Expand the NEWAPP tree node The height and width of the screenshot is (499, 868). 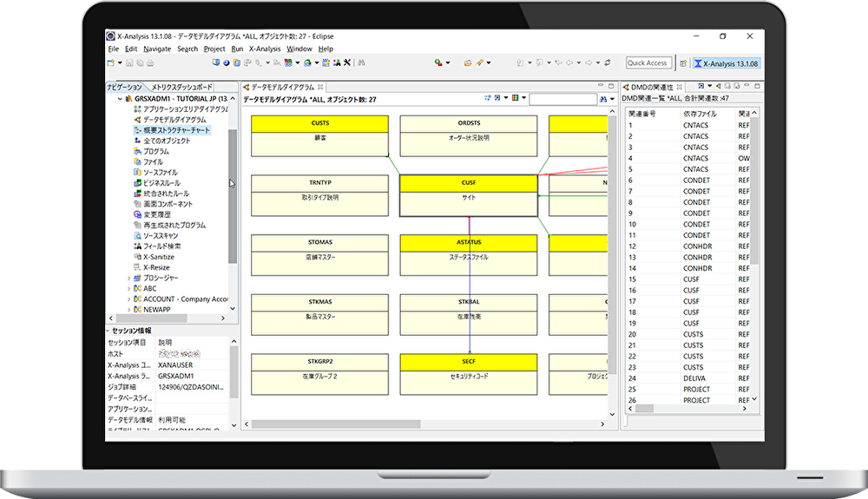coord(129,310)
